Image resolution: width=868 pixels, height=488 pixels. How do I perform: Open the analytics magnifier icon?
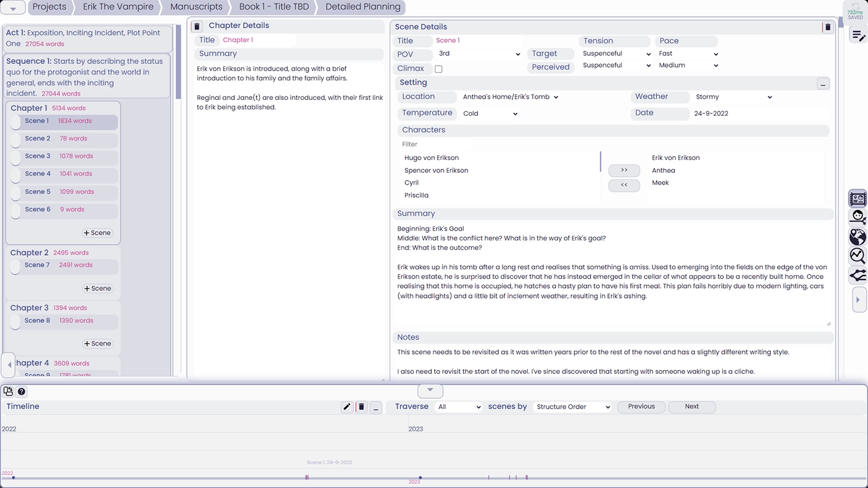coord(857,256)
